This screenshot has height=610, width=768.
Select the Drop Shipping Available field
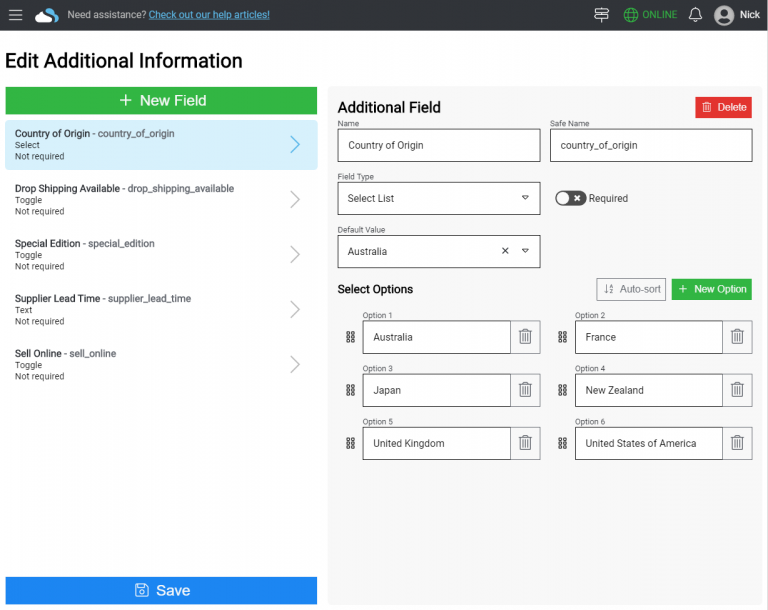[161, 199]
